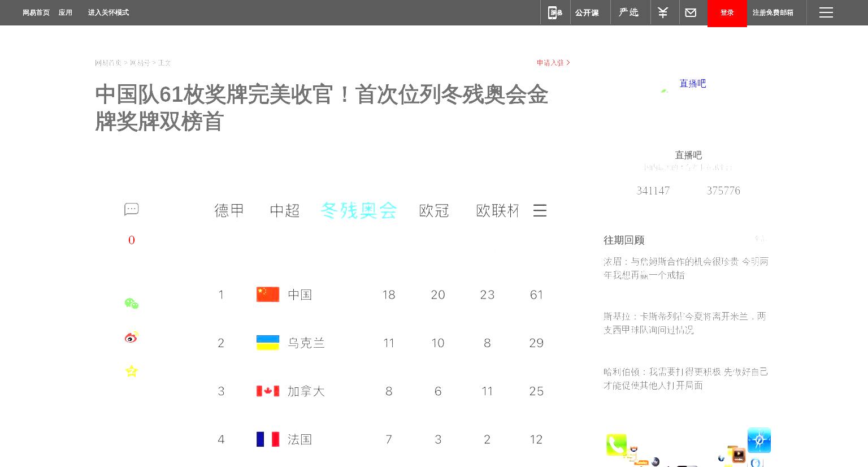The height and width of the screenshot is (467, 868).
Task: Click China's gold count 18
Action: click(x=389, y=295)
